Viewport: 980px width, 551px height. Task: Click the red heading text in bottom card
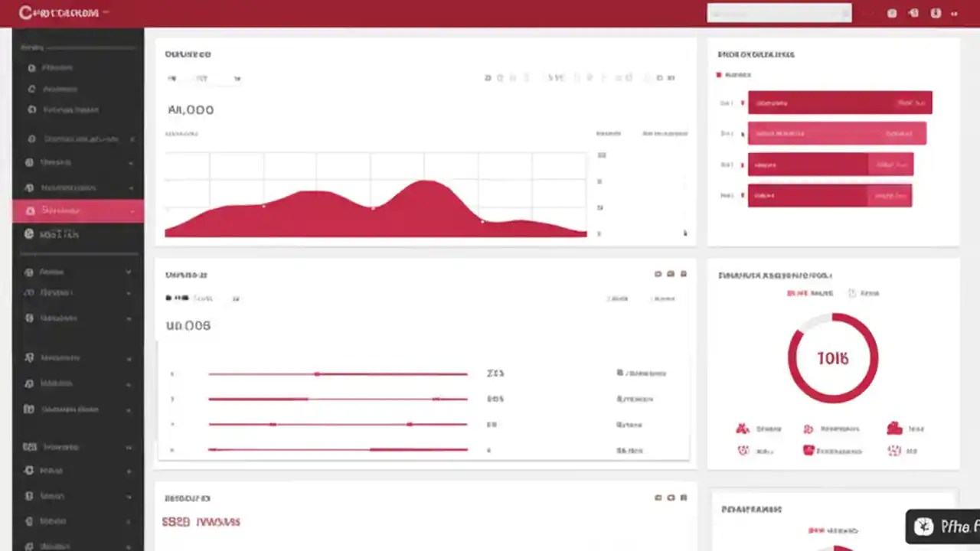pos(201,521)
